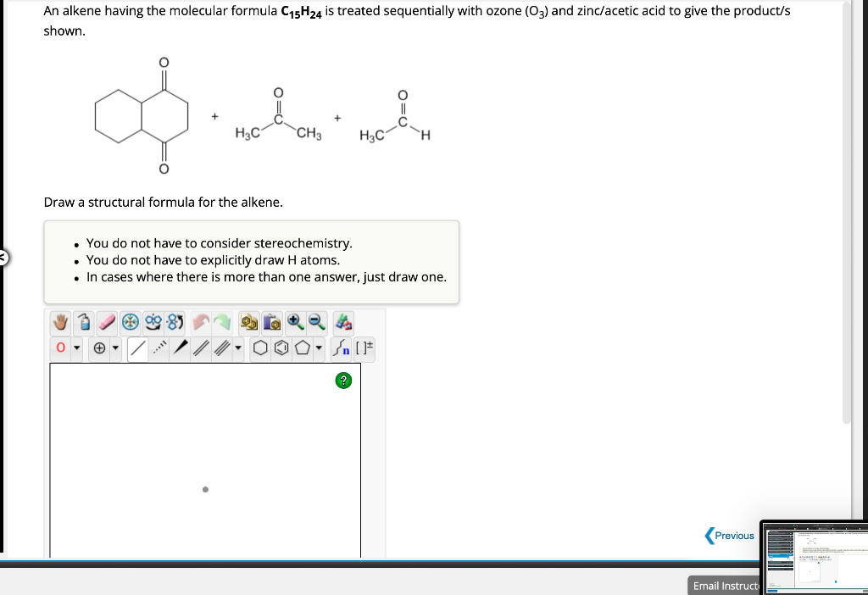Expand the bond type dropdown arrow
The height and width of the screenshot is (595, 868).
click(x=237, y=348)
